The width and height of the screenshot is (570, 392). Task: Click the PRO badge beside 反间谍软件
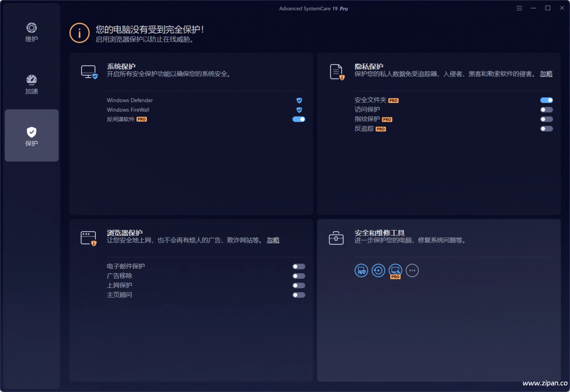pos(142,119)
